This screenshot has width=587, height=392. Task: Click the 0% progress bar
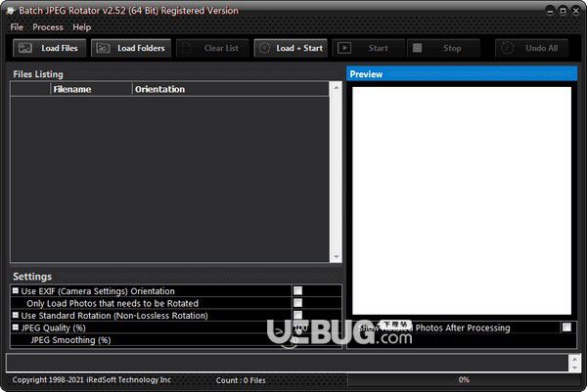(464, 380)
